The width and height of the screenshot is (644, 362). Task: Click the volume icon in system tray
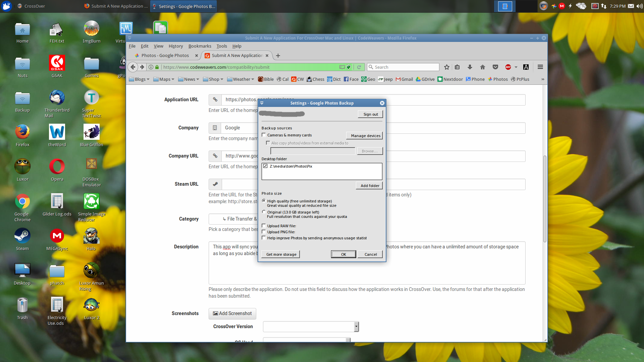point(639,6)
